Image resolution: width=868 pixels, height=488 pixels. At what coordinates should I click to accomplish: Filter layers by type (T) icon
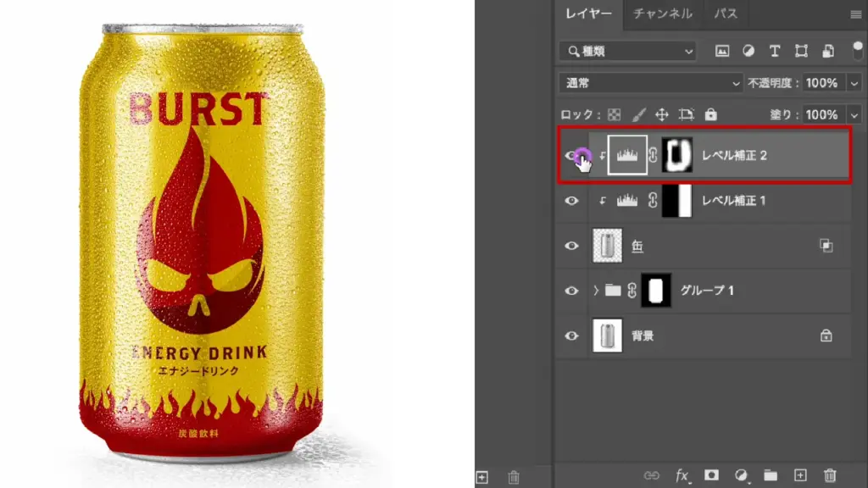[x=774, y=51]
